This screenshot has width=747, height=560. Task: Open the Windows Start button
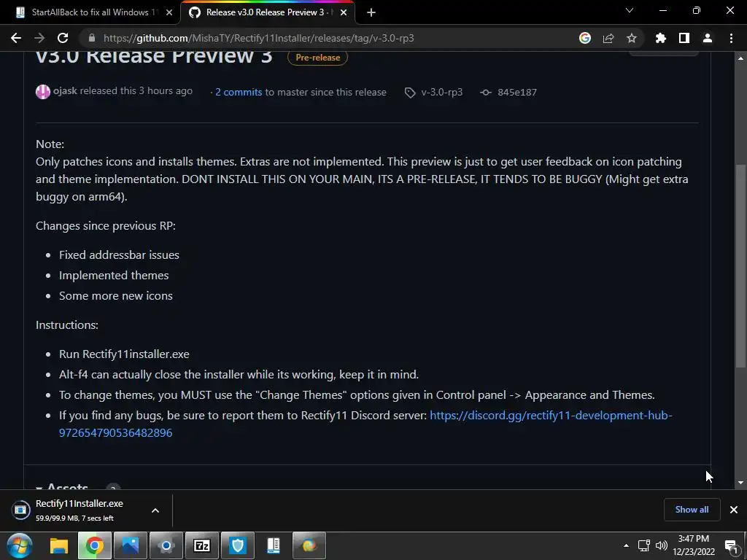(x=20, y=545)
